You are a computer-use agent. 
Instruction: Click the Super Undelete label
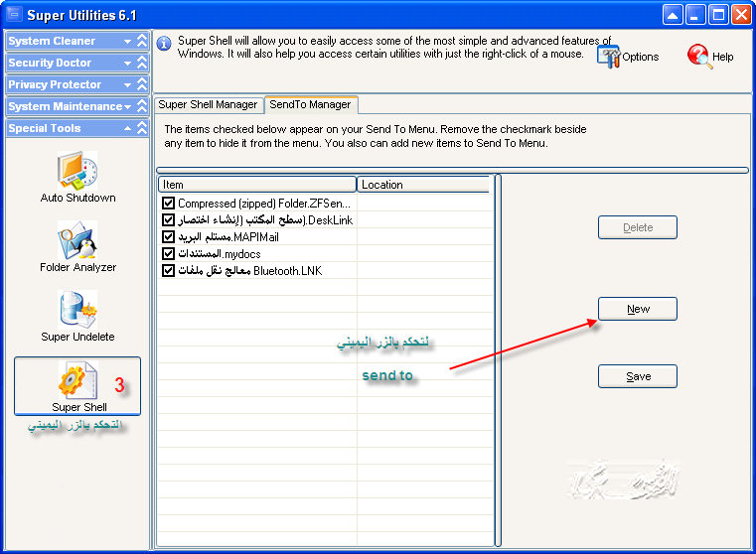77,337
